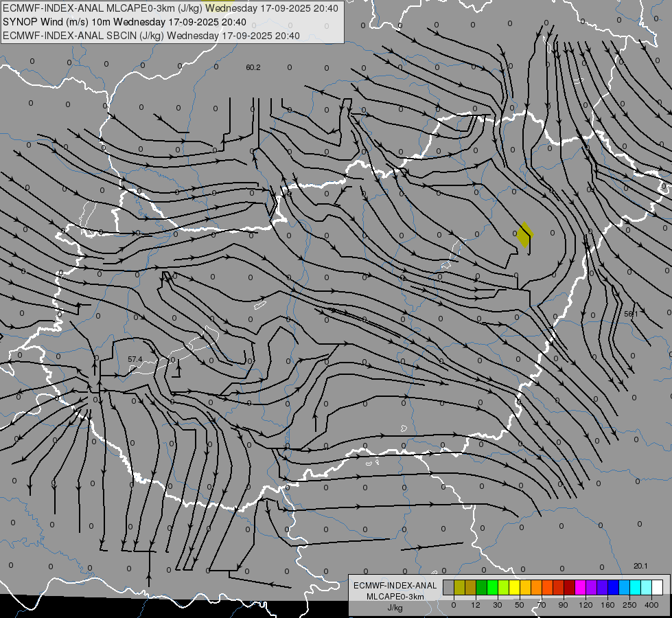The image size is (672, 618).
Task: Click the MLCAPE0-3km legend label
Action: click(x=395, y=597)
